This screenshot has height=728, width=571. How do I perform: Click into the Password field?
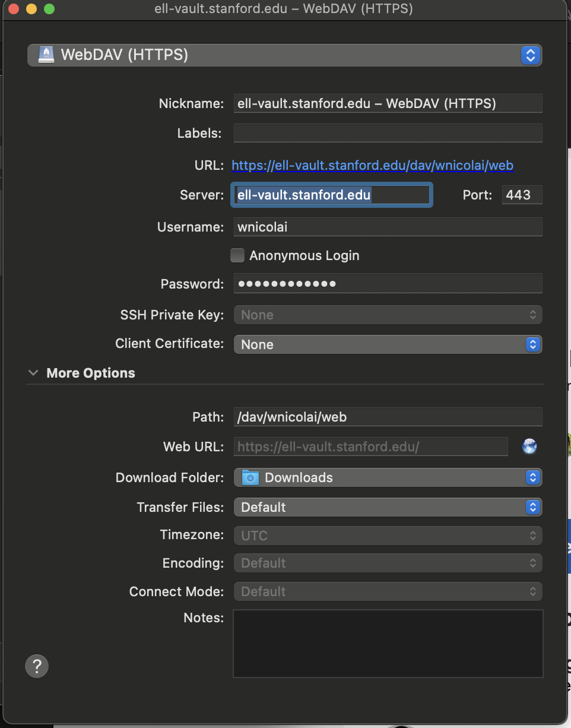388,284
